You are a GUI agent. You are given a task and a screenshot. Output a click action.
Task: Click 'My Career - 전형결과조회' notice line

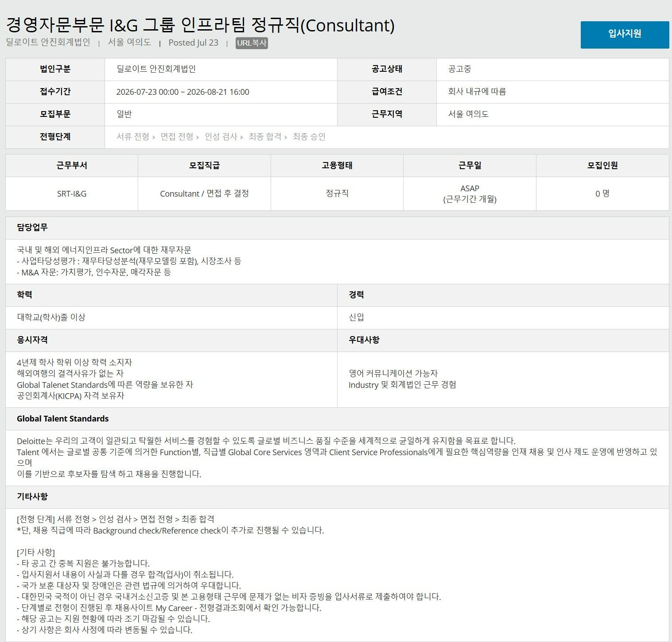pos(169,608)
